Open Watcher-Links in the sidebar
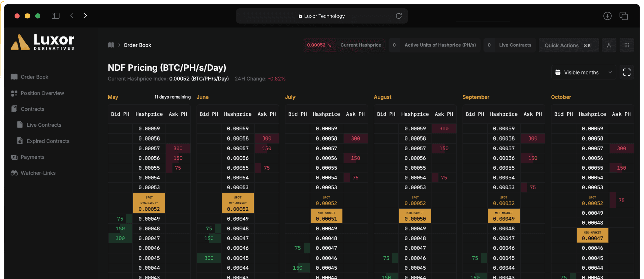This screenshot has width=644, height=279. pyautogui.click(x=38, y=173)
